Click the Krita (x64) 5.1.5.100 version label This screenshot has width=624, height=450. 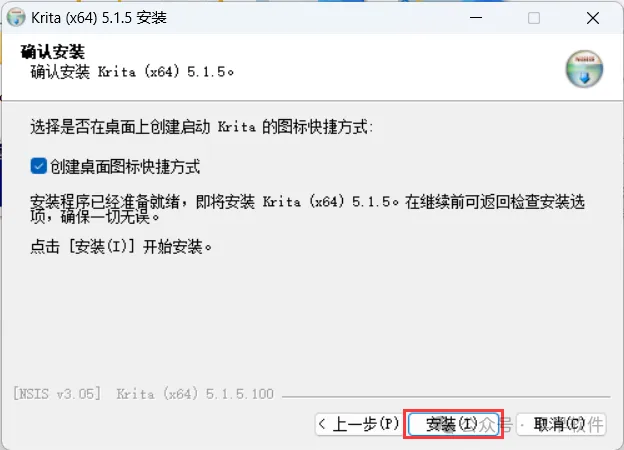point(195,394)
